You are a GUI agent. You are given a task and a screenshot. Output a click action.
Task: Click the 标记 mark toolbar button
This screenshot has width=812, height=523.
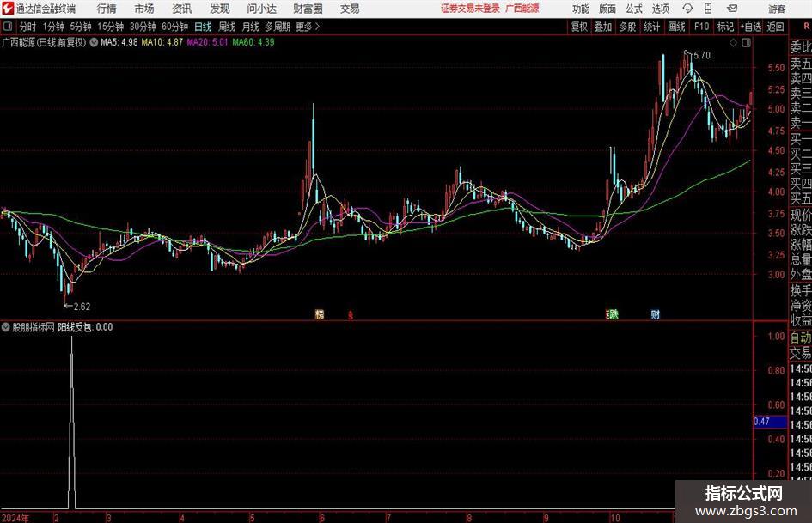coord(725,27)
